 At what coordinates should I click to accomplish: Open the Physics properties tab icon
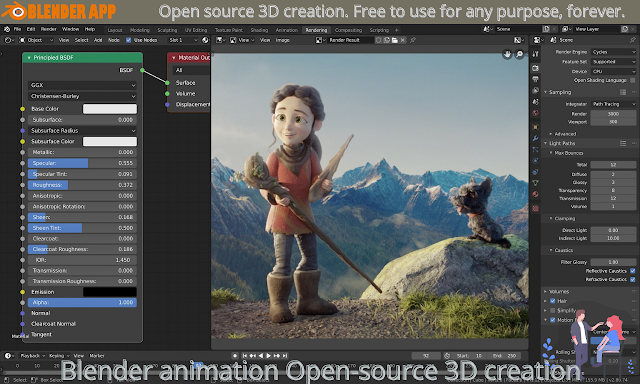click(x=536, y=161)
